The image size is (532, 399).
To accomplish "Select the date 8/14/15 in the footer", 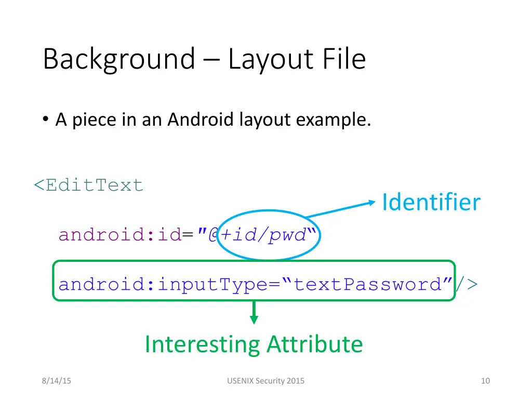I will (x=56, y=380).
